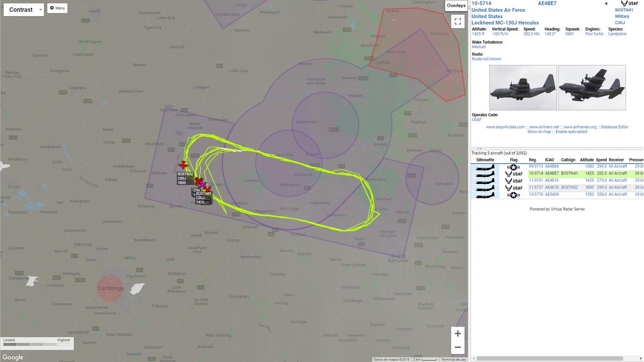644x362 pixels.
Task: Sort the aircraft list by Speed column
Action: pos(601,160)
